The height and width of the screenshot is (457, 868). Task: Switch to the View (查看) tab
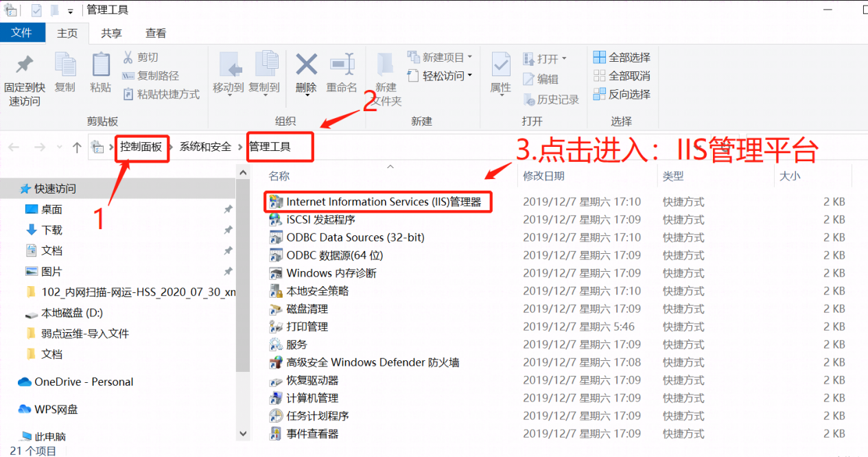[156, 33]
